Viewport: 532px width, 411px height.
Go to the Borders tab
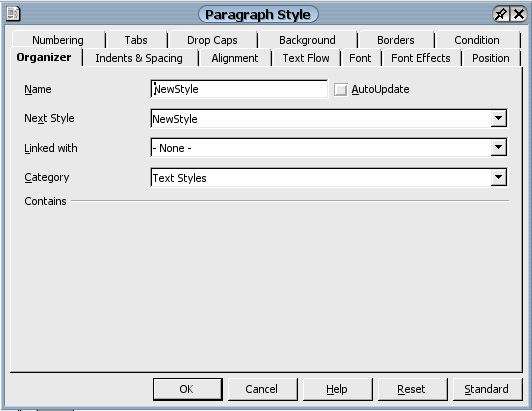pyautogui.click(x=396, y=40)
